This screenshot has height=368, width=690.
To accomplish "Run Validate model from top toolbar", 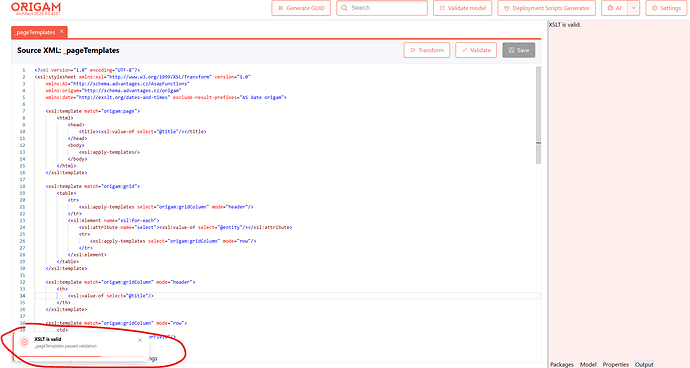I will point(462,8).
